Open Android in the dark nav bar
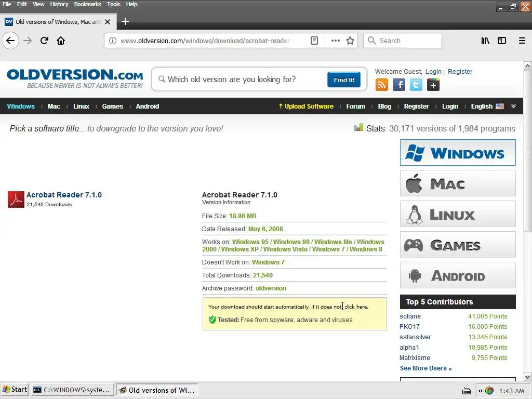The height and width of the screenshot is (399, 532). (x=148, y=106)
